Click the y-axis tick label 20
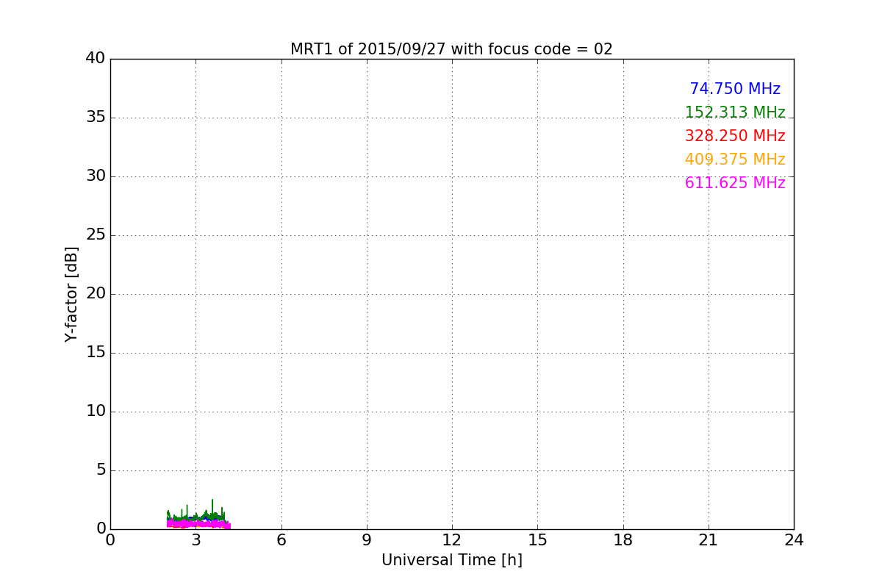 96,294
